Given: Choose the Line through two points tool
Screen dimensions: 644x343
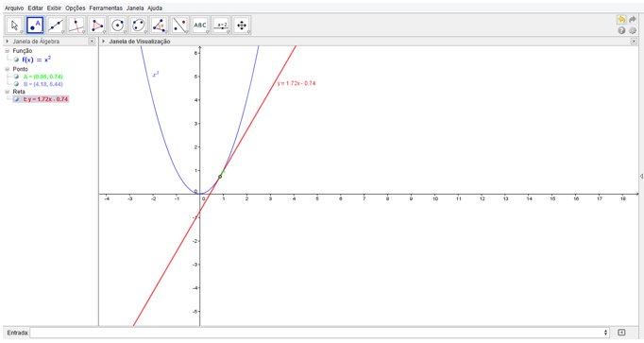Looking at the screenshot, I should [x=56, y=26].
